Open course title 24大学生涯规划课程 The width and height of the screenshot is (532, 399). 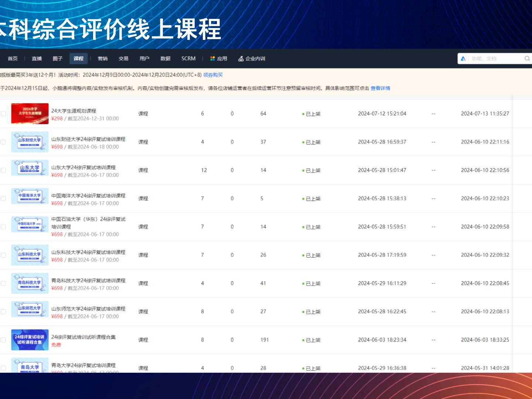pyautogui.click(x=74, y=111)
